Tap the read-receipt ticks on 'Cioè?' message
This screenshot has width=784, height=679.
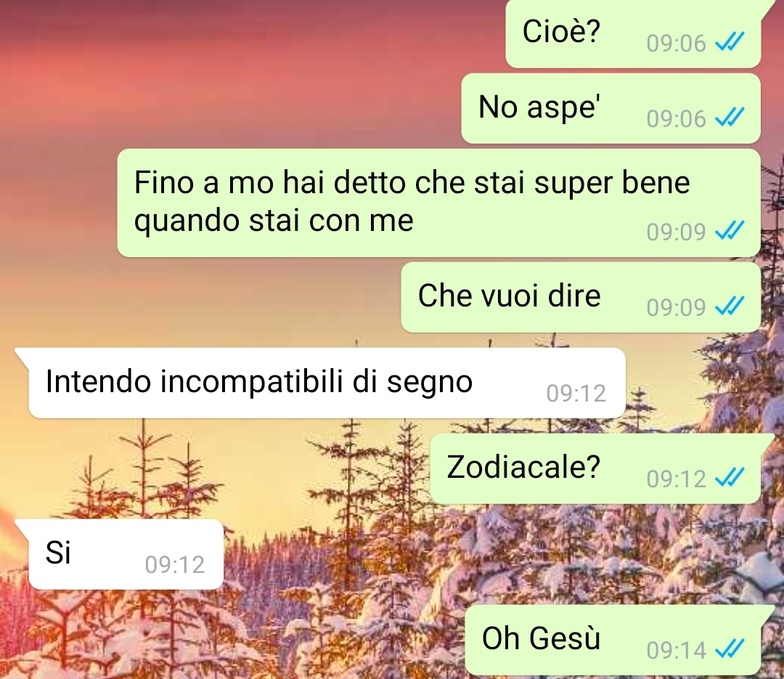coord(730,41)
